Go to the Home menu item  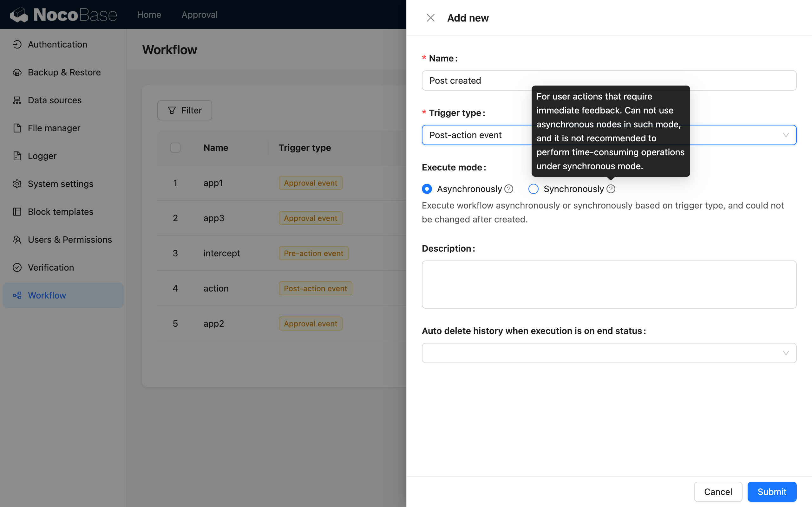click(x=149, y=15)
